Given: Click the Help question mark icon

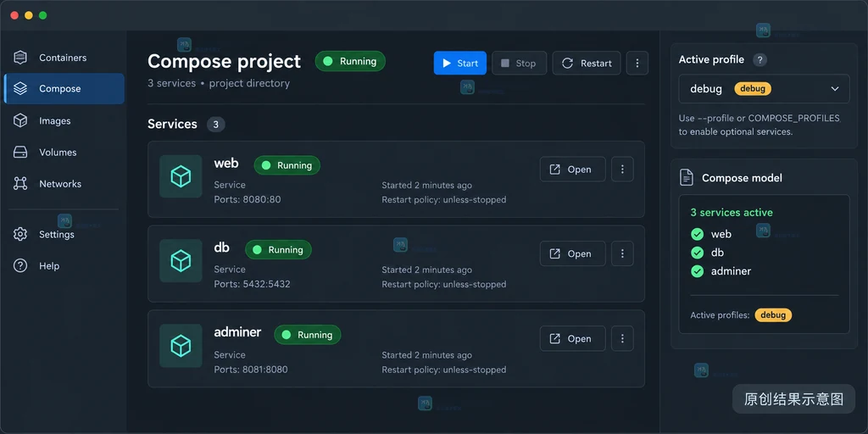Looking at the screenshot, I should (x=20, y=265).
